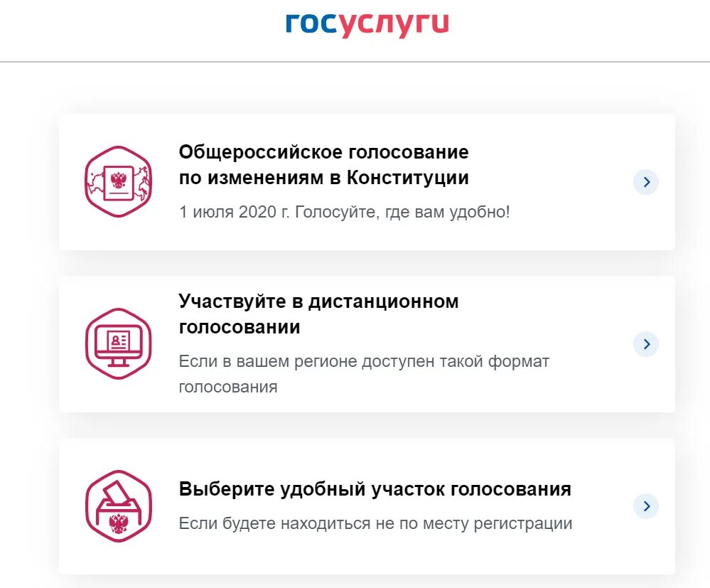This screenshot has height=588, width=710.
Task: Open 'Выберите удобный участок голосования' heading
Action: (375, 489)
